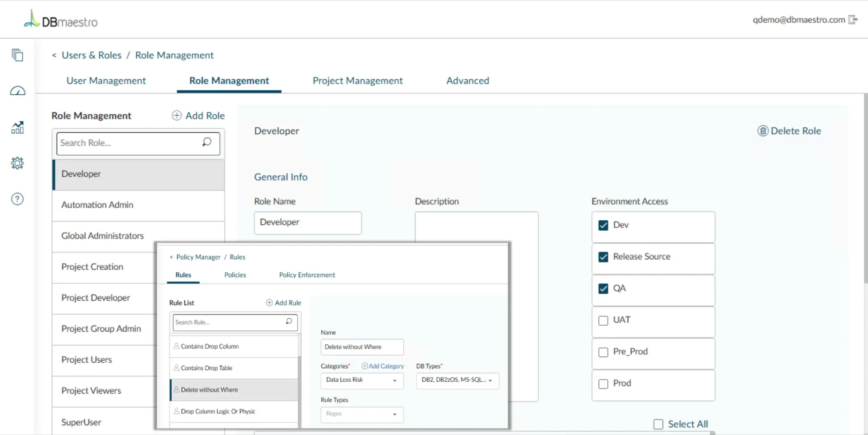Open the analytics chart icon in the sidebar

point(17,128)
